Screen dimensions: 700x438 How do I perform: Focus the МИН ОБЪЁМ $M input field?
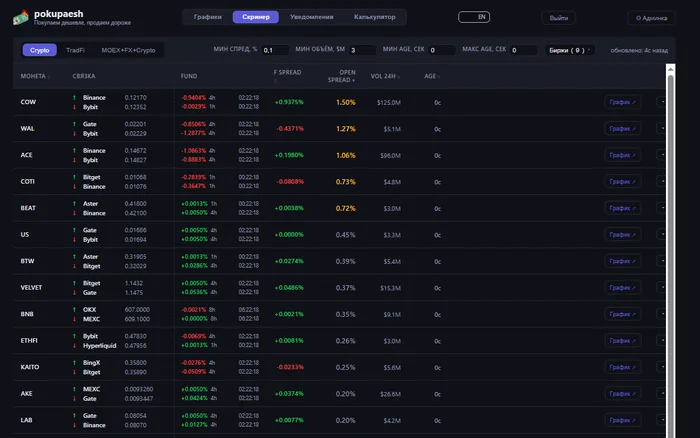(x=362, y=50)
